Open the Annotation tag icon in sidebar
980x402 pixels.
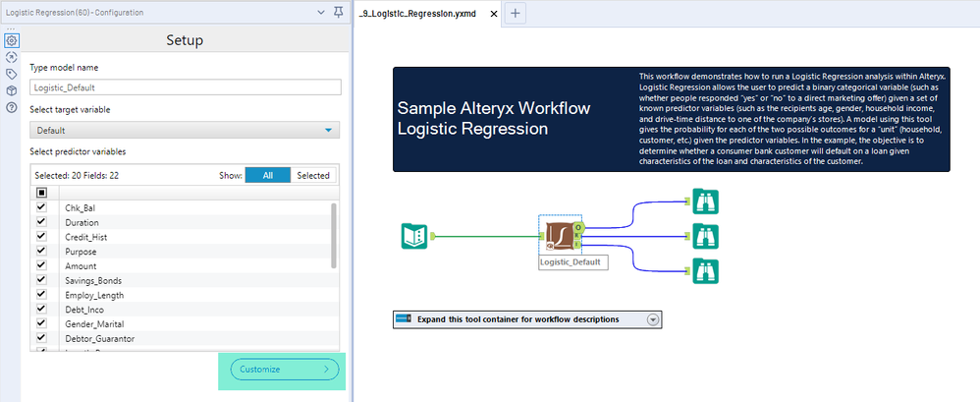11,75
